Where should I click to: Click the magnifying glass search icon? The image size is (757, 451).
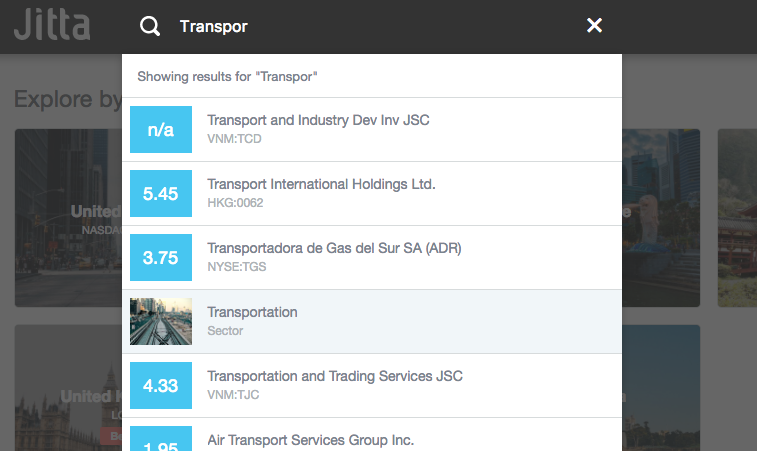[150, 26]
